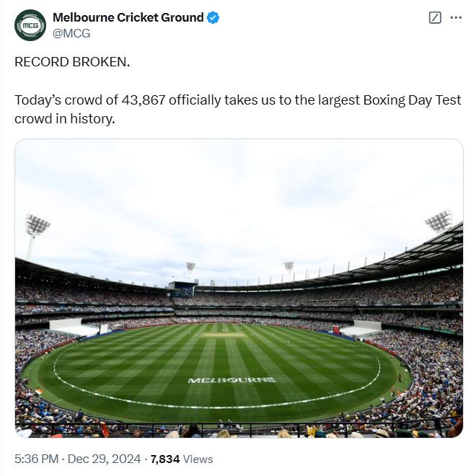This screenshot has height=476, width=476.
Task: Click the cricket pitch strip in photo
Action: (x=224, y=335)
